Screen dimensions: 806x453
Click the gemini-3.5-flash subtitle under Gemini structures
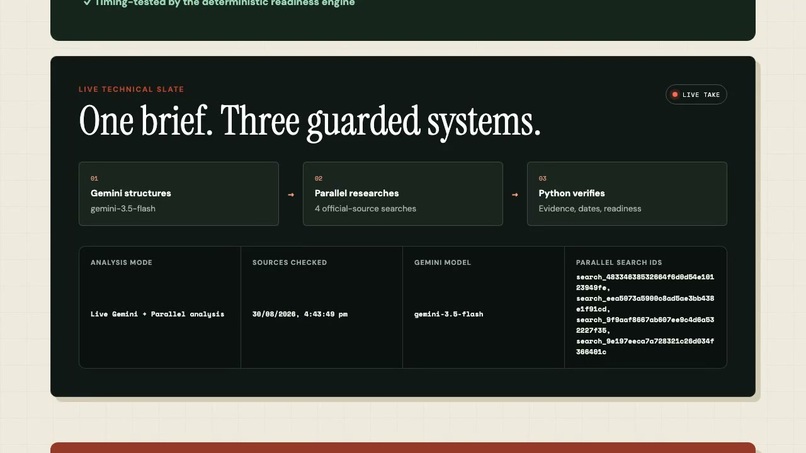pos(123,209)
